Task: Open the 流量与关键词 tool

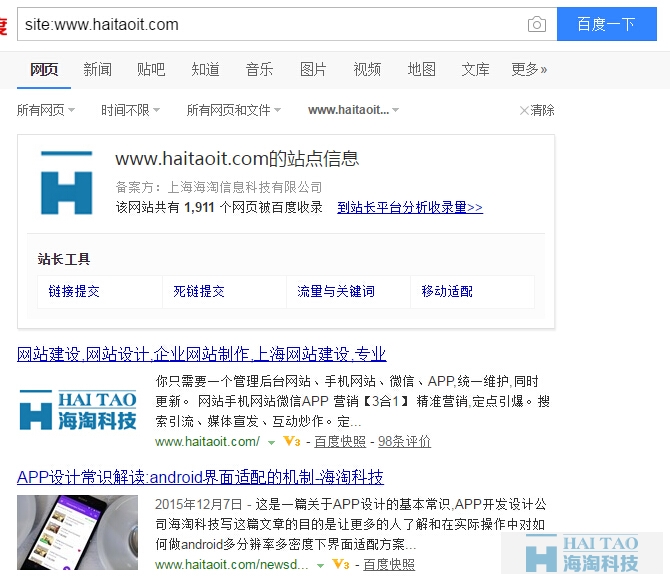Action: click(x=336, y=291)
